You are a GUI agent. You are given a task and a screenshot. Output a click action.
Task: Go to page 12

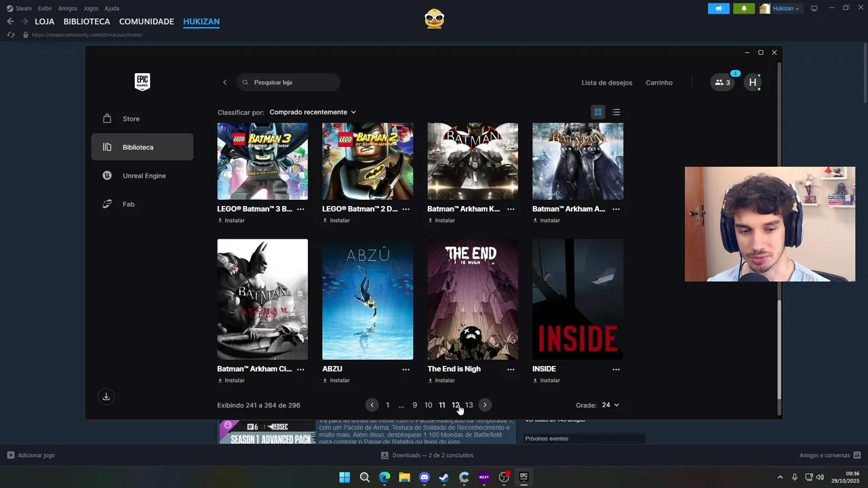[x=456, y=405]
